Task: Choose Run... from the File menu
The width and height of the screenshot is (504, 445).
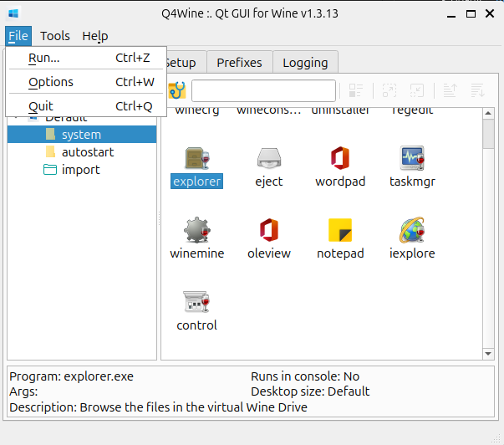Action: pos(44,58)
